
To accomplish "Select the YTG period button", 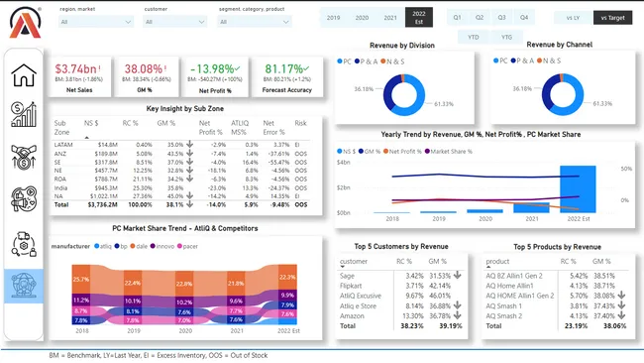I will (506, 37).
